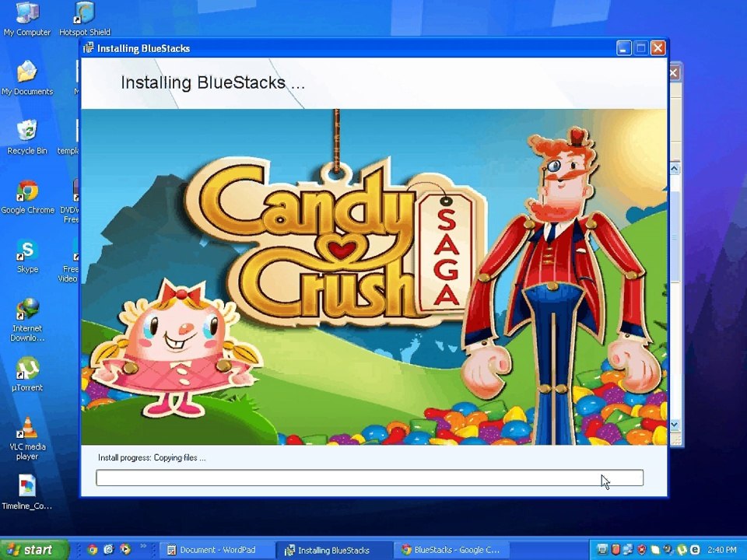Select the Timeline_Co... file on the desktop
The width and height of the screenshot is (747, 560).
click(27, 492)
